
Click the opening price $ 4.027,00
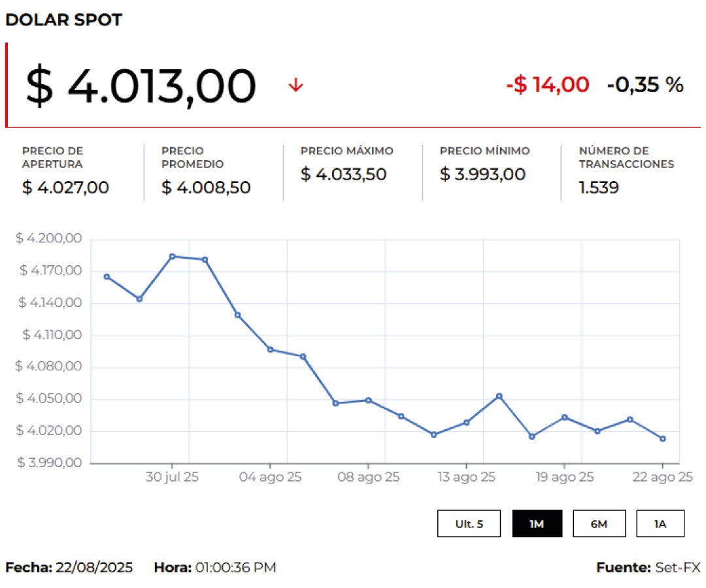point(65,188)
